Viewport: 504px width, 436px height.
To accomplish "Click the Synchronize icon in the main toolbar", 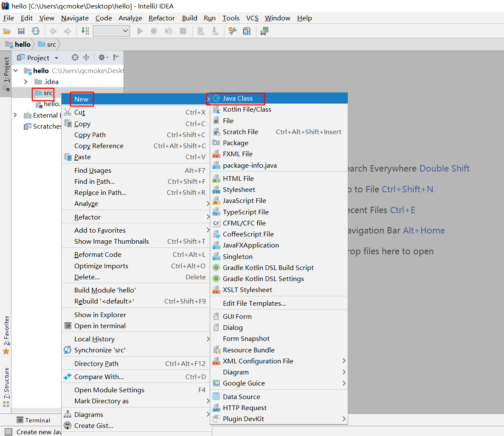I will [35, 31].
